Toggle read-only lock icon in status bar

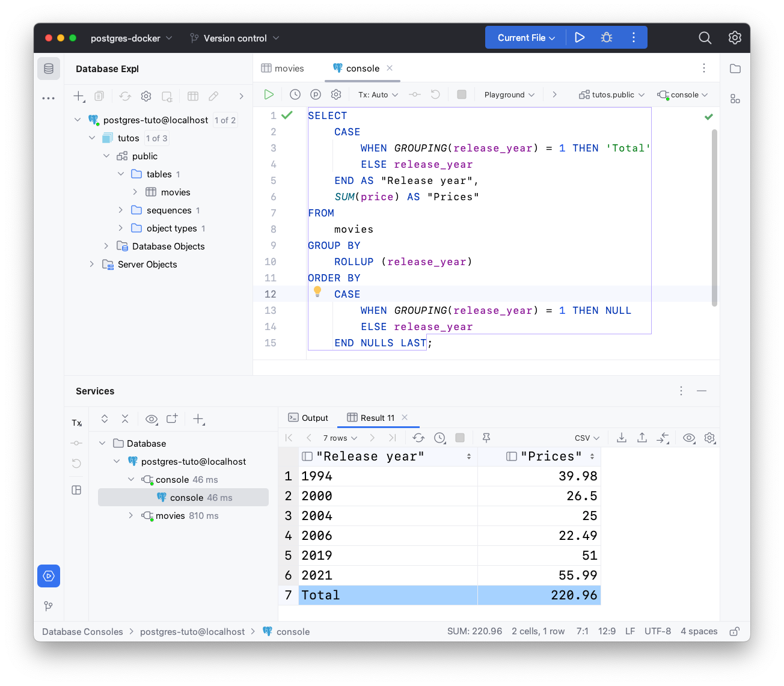(x=734, y=631)
